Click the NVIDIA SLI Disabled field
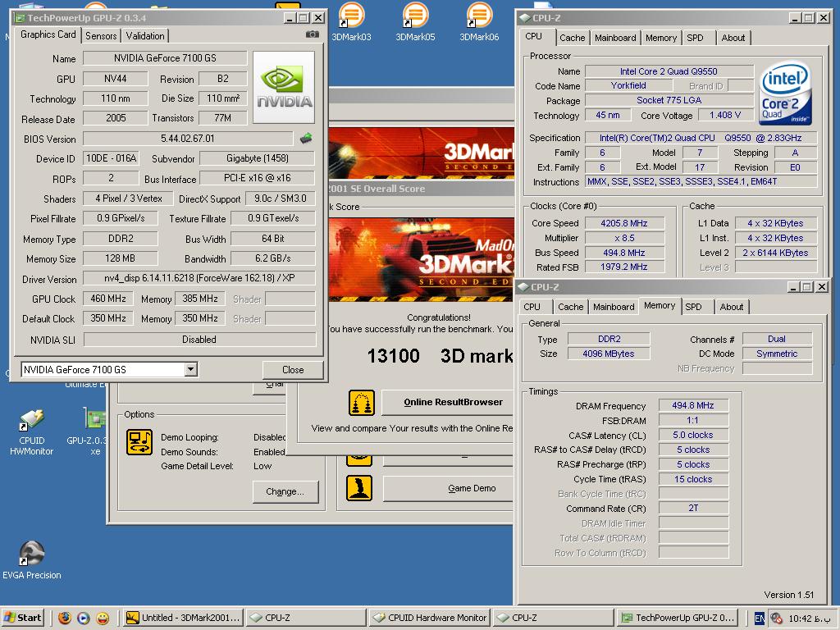The height and width of the screenshot is (630, 840). click(x=199, y=340)
